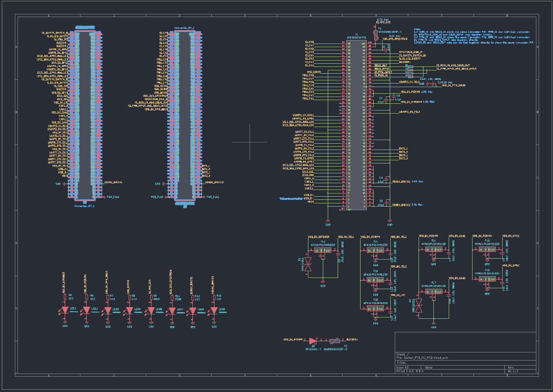553x392 pixels.
Task: Click the IO_RSSI_IN_AND_SBUS_OUT label
Action: tap(454, 66)
